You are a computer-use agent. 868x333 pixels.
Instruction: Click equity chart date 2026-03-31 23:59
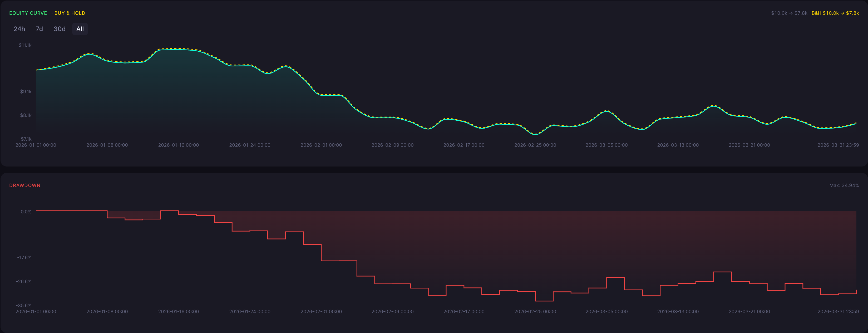coord(838,145)
